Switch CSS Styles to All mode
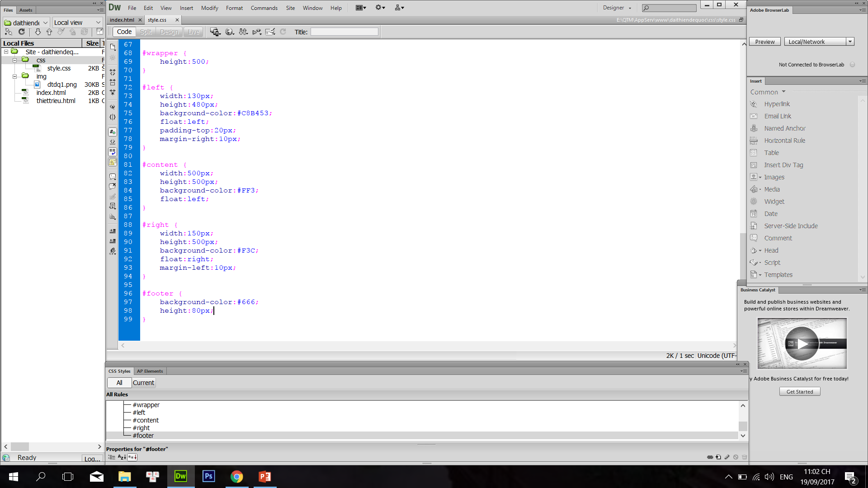This screenshot has width=868, height=488. coord(119,383)
